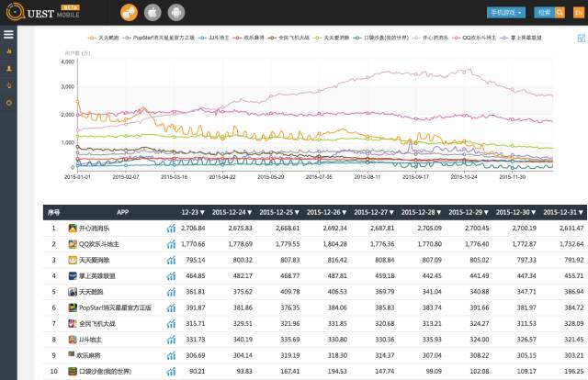Sort by the 12-23 column arrow

coord(202,212)
